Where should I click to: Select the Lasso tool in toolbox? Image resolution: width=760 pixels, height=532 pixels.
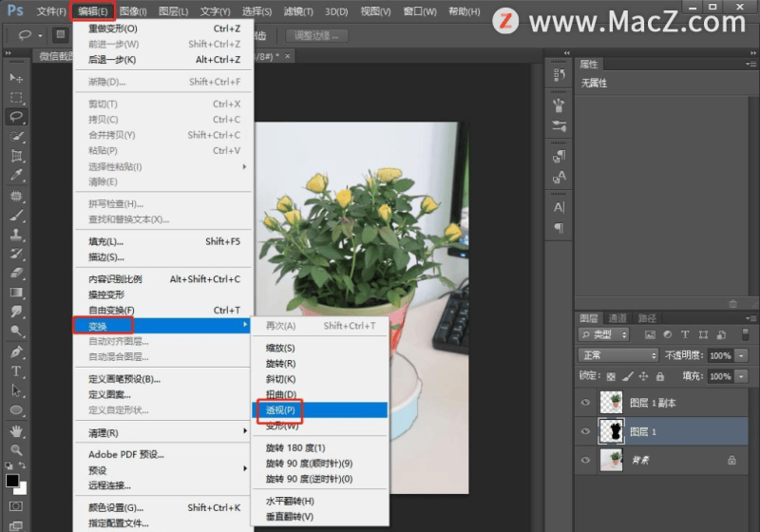(16, 117)
